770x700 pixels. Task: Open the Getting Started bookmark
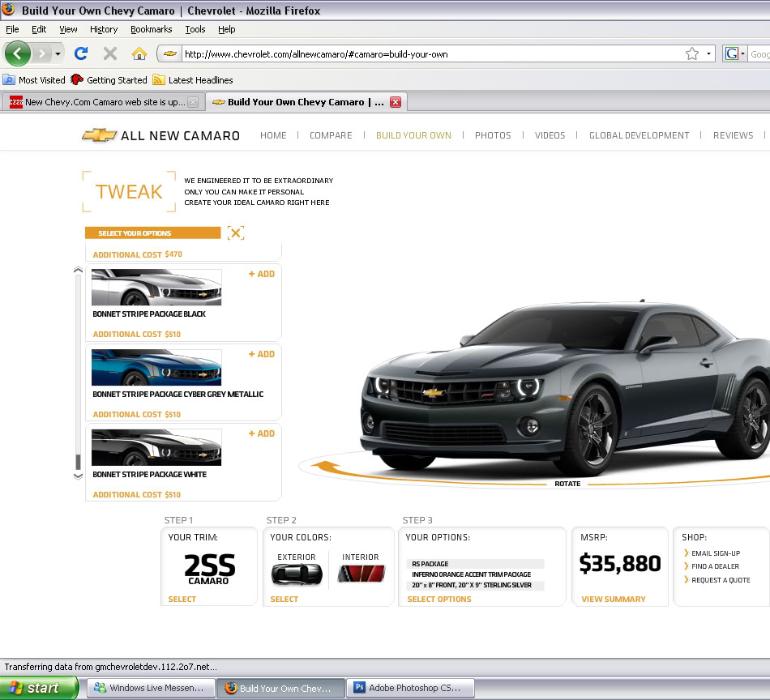click(x=109, y=80)
